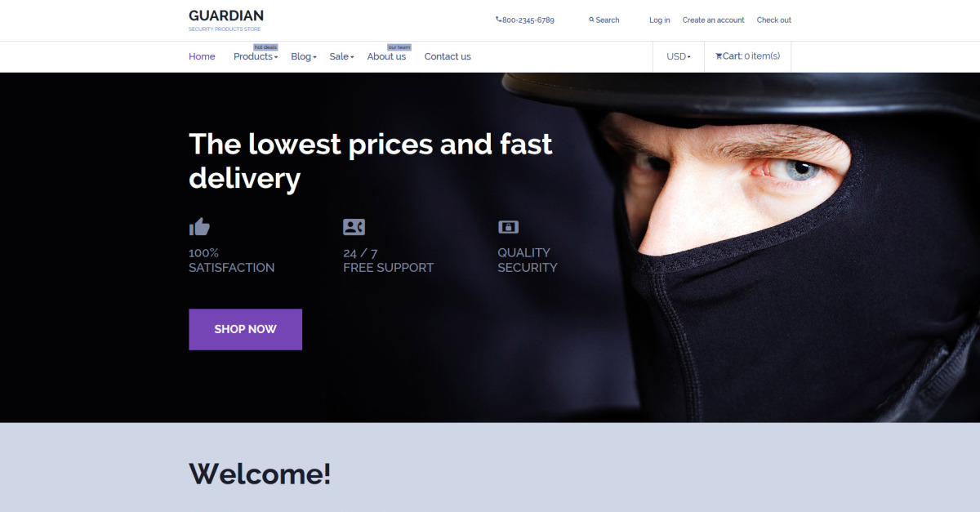Open the USD currency selector
The image size is (980, 512).
pos(679,56)
